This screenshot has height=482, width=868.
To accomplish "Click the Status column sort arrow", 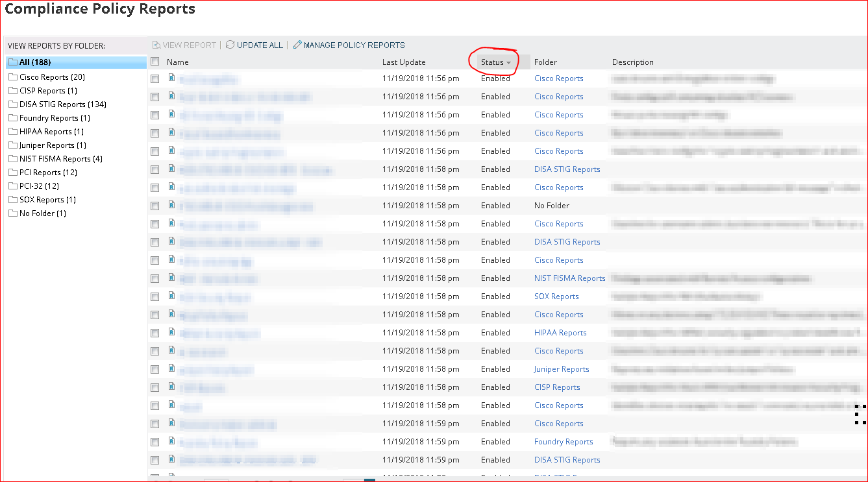I will tap(509, 63).
